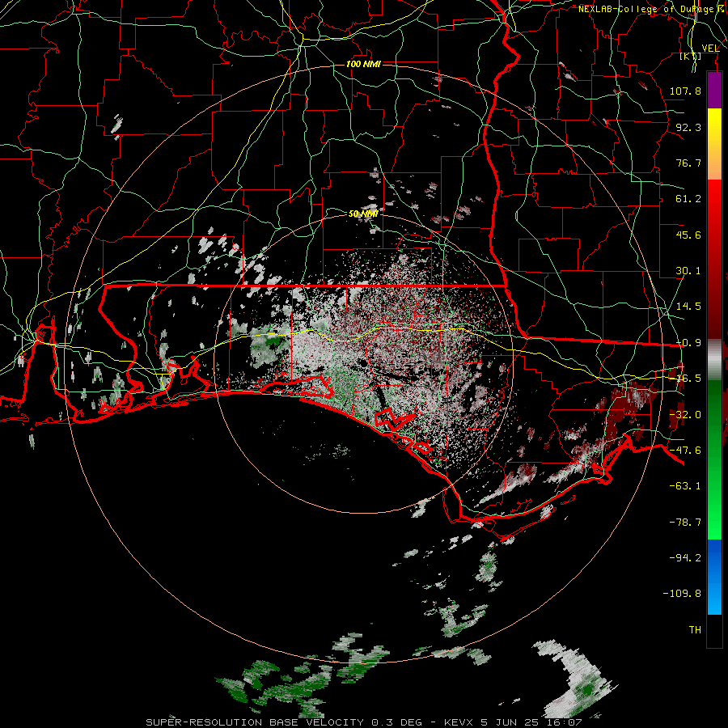Click the VEL legend title
Viewport: 728px width, 728px height.
click(710, 49)
